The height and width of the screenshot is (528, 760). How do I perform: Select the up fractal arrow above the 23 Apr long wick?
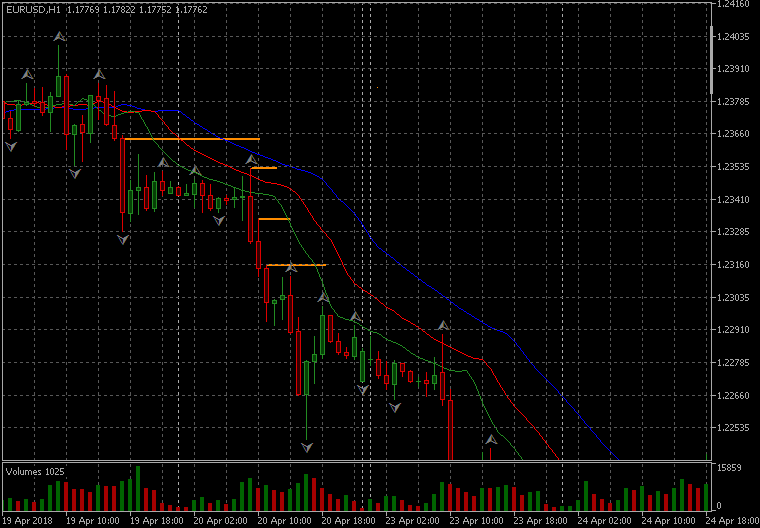click(443, 325)
